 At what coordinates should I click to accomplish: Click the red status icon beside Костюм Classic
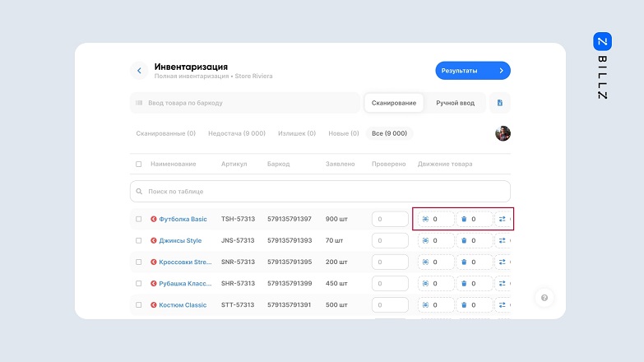(153, 305)
